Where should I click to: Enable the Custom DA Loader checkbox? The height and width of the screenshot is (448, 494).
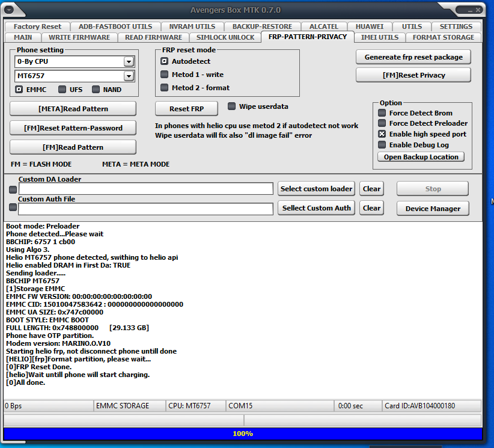pos(13,190)
